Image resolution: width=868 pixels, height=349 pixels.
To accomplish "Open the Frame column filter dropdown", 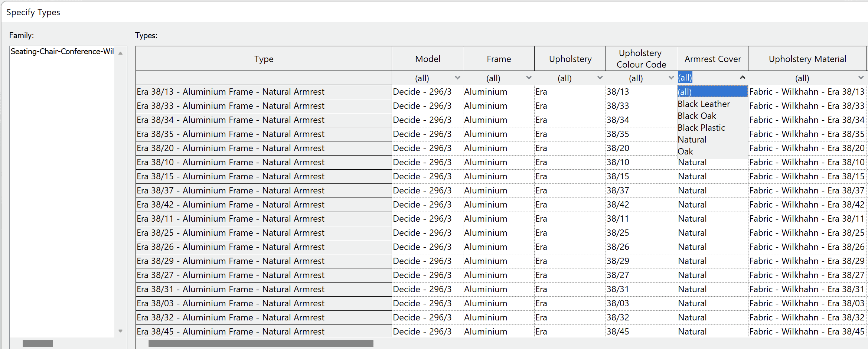I will (x=529, y=78).
